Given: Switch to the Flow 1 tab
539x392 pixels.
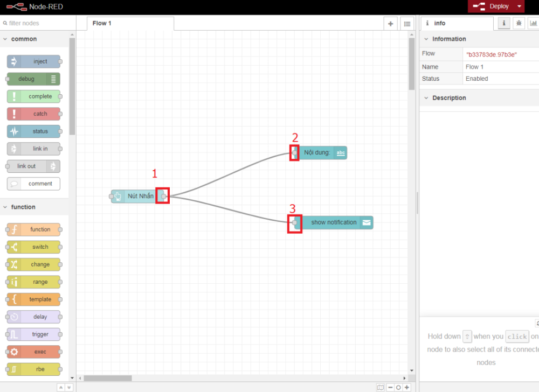Looking at the screenshot, I should coord(102,24).
